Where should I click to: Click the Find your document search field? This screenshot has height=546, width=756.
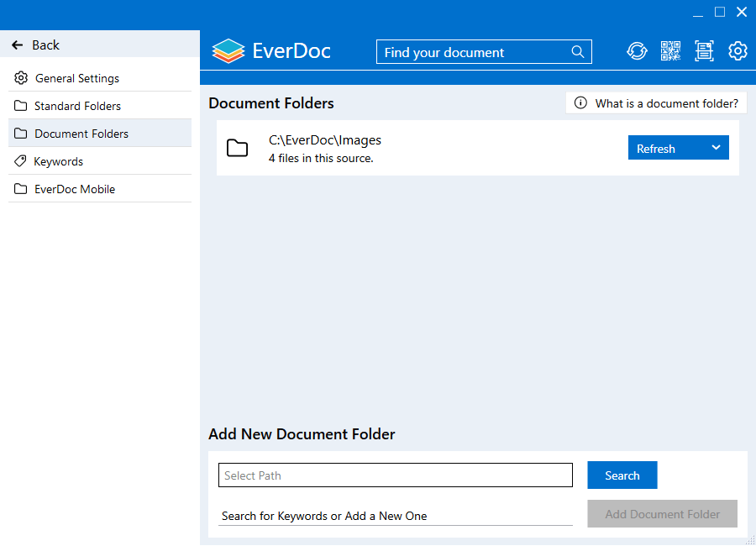(x=470, y=51)
